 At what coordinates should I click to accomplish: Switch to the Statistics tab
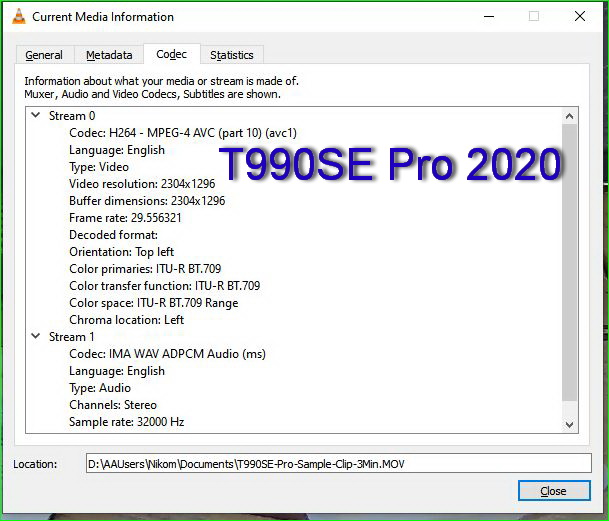click(x=232, y=55)
